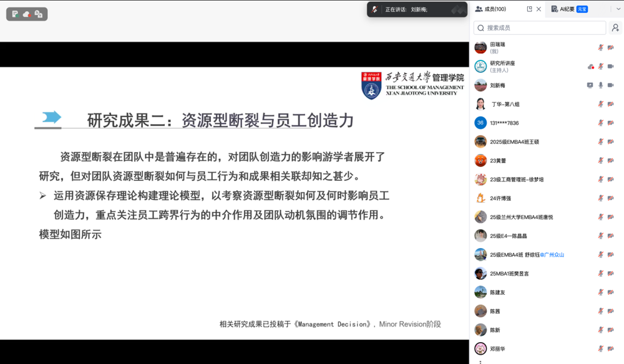Click the invite member icon beside search
The width and height of the screenshot is (624, 364).
pyautogui.click(x=615, y=28)
